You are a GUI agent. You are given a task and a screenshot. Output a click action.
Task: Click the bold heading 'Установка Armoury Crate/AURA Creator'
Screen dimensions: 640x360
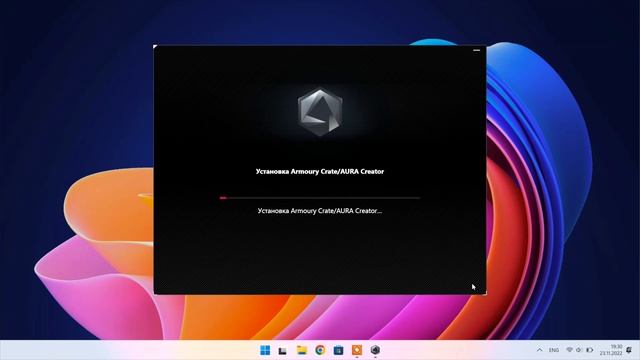pos(320,171)
